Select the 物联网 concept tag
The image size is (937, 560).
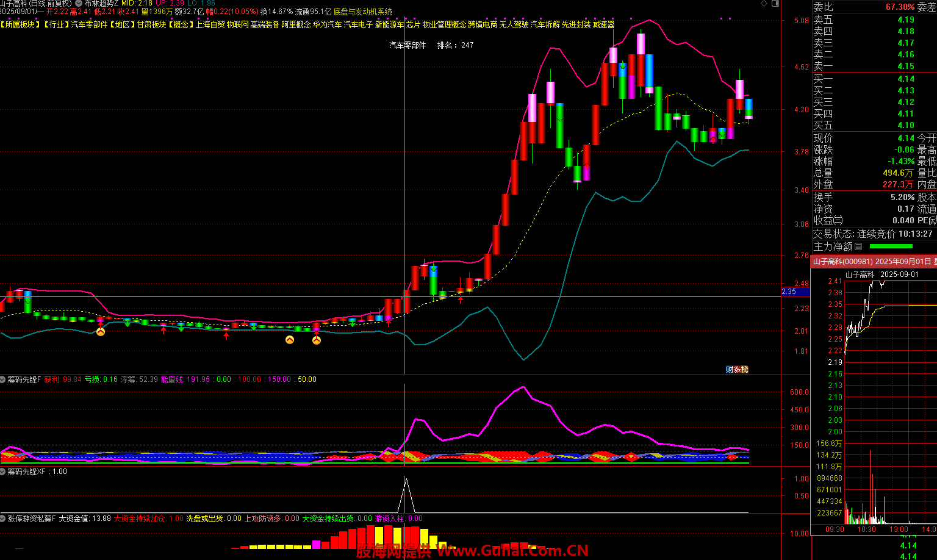point(237,25)
